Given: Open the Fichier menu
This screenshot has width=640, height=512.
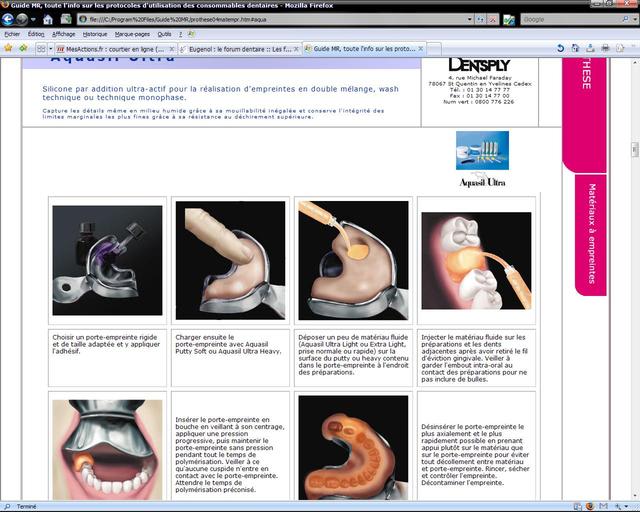Looking at the screenshot, I should (12, 33).
